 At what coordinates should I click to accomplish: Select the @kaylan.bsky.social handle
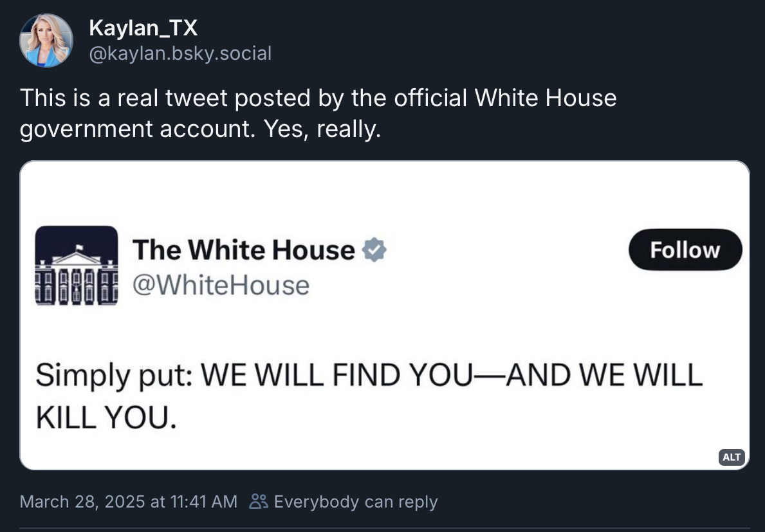click(x=179, y=53)
